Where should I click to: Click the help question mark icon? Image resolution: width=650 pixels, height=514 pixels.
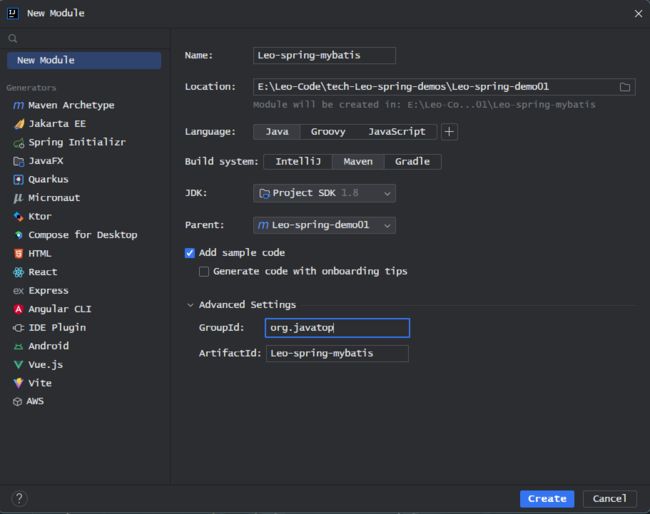click(19, 499)
